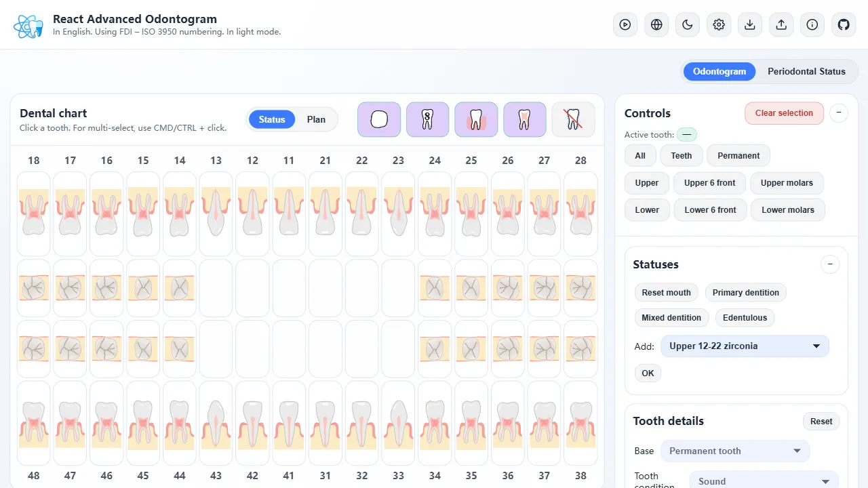Open the GitHub icon link

click(844, 25)
